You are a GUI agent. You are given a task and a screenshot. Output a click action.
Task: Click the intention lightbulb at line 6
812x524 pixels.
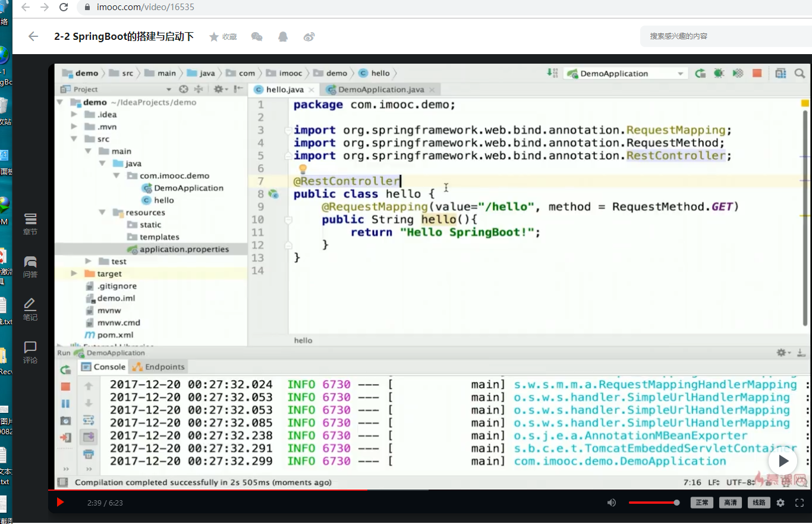(302, 169)
